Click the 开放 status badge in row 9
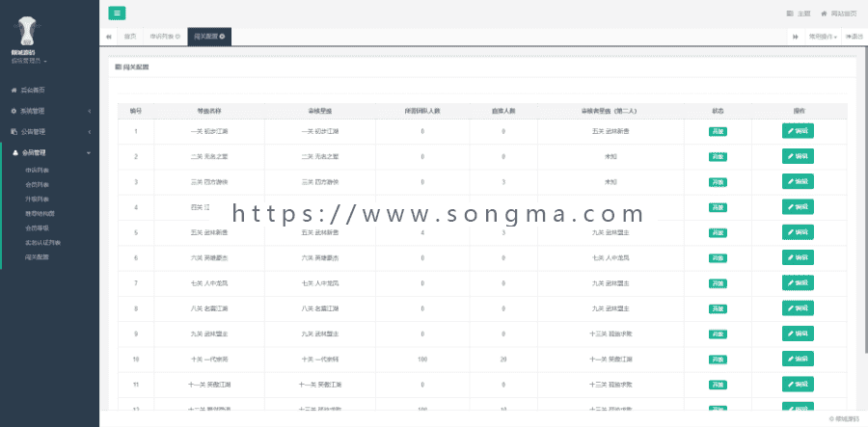The width and height of the screenshot is (868, 427). 718,334
